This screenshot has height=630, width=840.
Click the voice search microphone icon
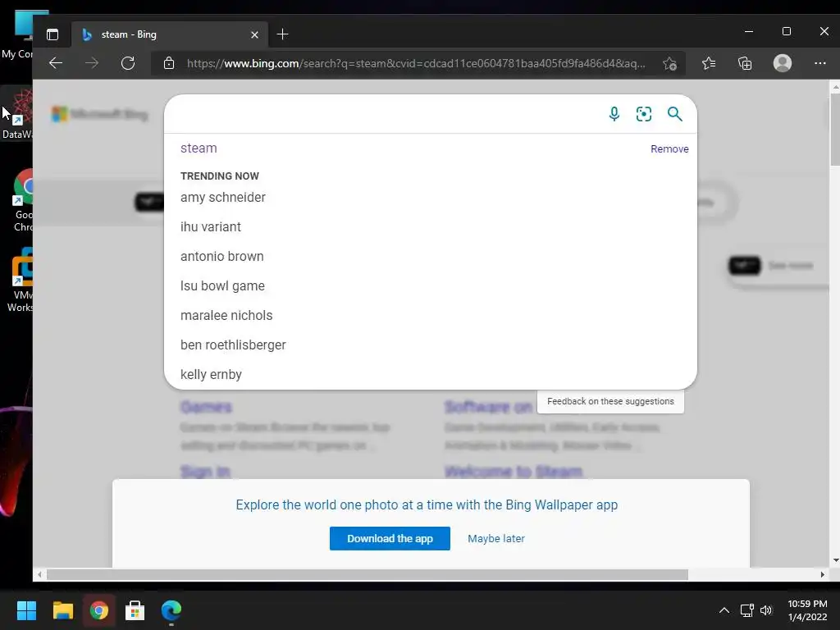pyautogui.click(x=614, y=113)
